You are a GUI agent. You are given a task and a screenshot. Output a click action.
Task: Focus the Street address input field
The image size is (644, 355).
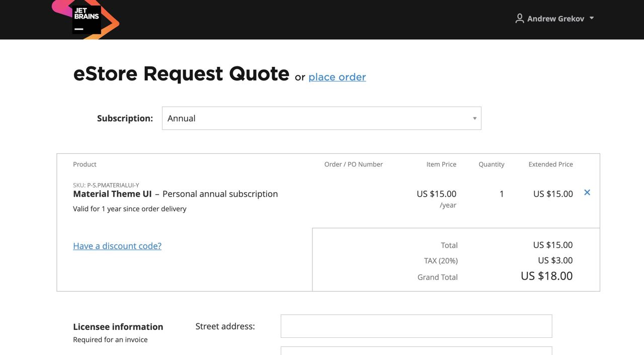coord(416,326)
